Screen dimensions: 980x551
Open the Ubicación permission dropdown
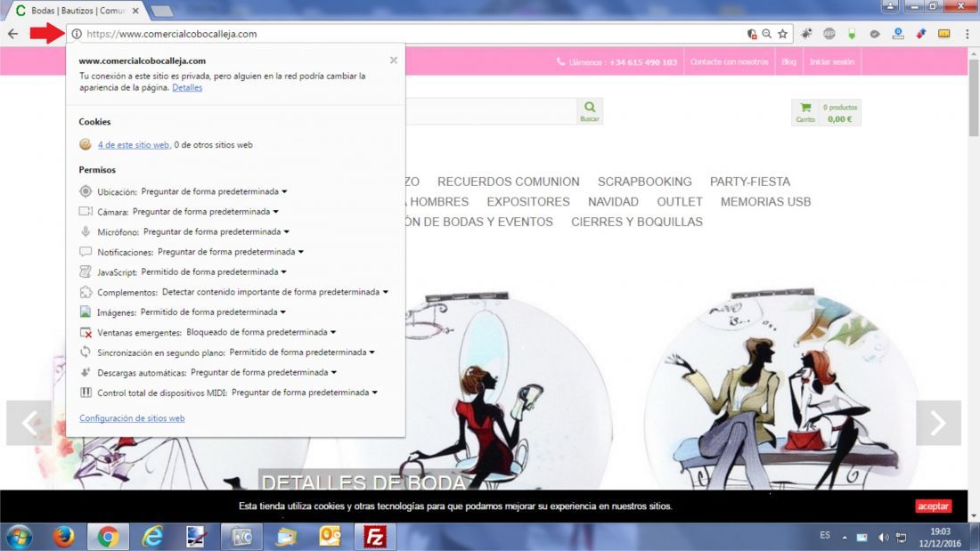pyautogui.click(x=214, y=191)
